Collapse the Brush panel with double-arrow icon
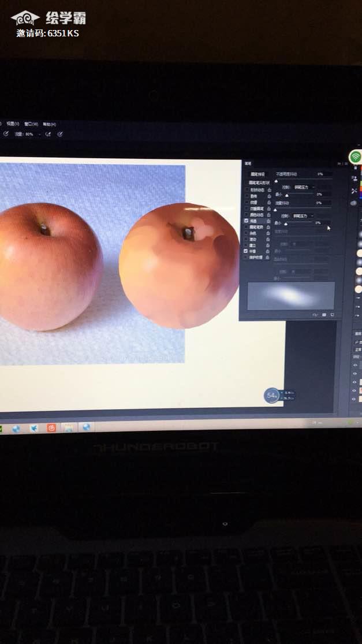The image size is (362, 644). click(x=340, y=163)
